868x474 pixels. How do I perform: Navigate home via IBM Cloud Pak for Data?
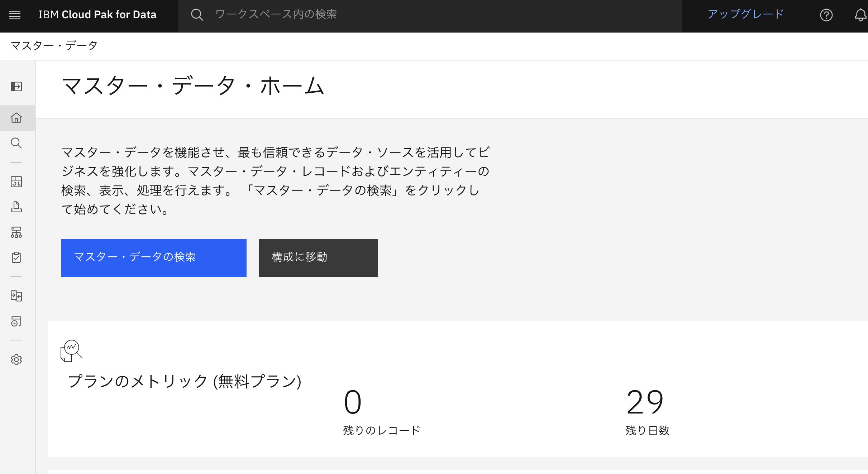(x=97, y=15)
